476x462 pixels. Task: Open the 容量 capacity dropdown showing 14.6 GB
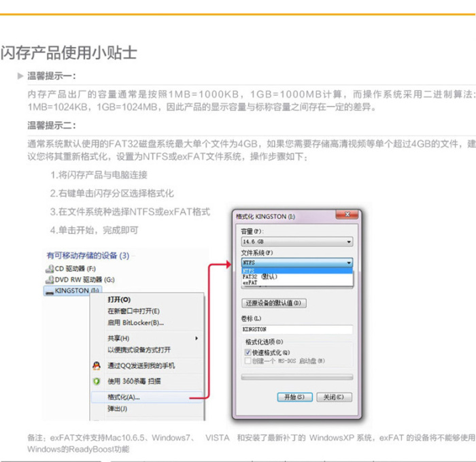tap(297, 242)
